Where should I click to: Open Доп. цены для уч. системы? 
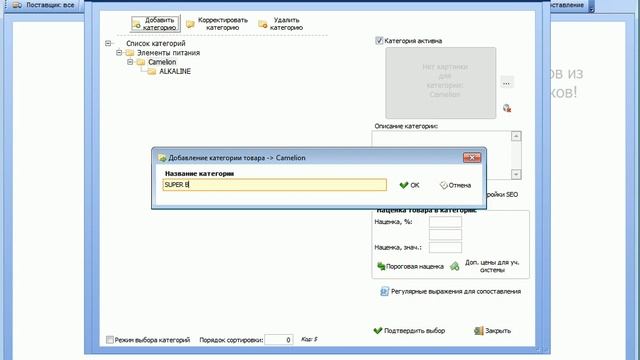coord(485,266)
